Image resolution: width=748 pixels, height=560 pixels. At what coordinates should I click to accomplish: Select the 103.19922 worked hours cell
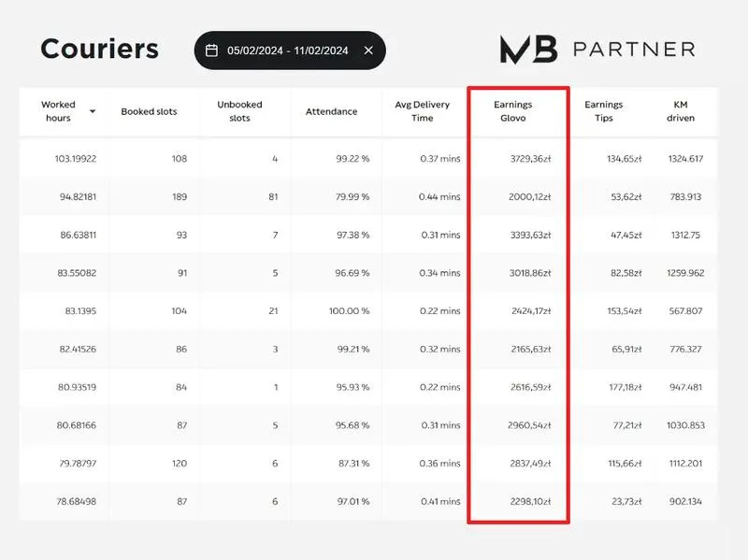pyautogui.click(x=76, y=159)
